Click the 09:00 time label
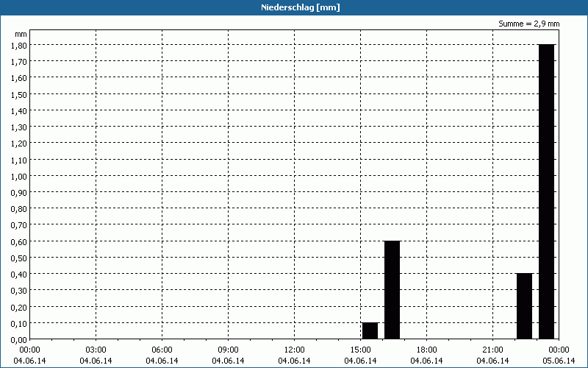588x368 pixels. [x=228, y=350]
